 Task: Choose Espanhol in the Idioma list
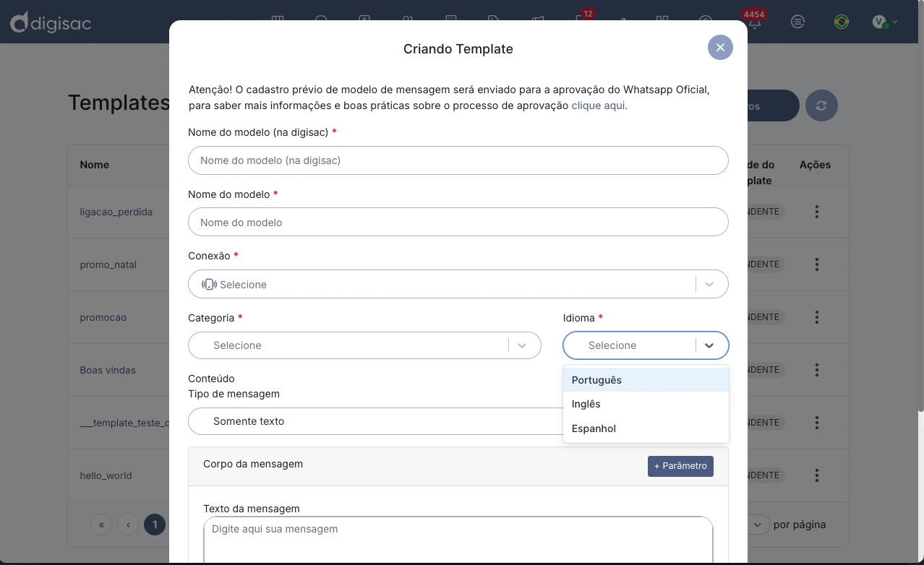(646, 428)
